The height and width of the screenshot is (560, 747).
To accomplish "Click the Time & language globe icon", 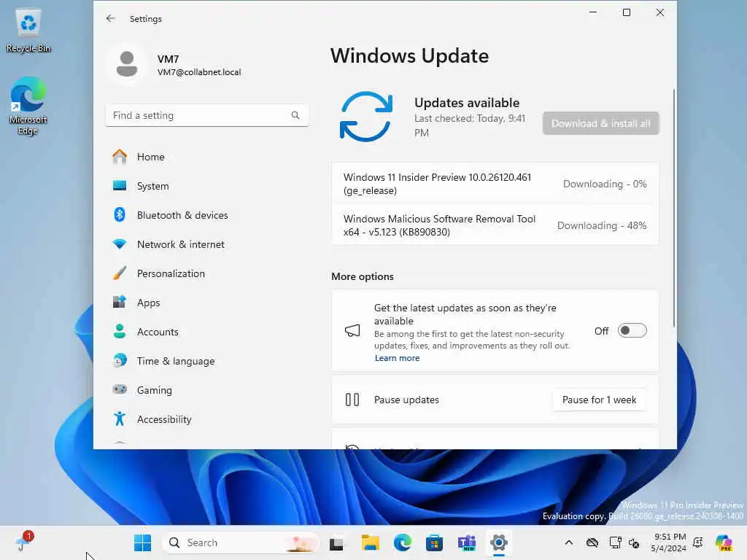I will tap(120, 360).
